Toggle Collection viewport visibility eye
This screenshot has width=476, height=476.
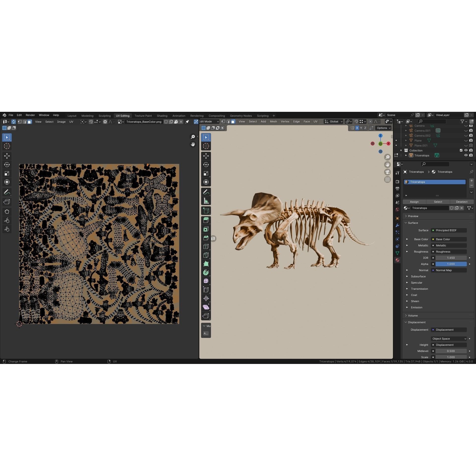click(x=466, y=150)
